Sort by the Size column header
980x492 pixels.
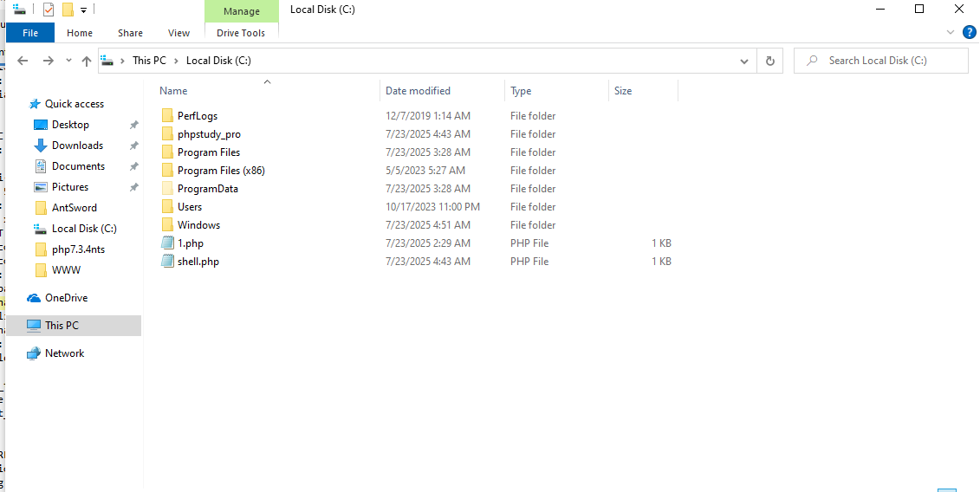[622, 91]
